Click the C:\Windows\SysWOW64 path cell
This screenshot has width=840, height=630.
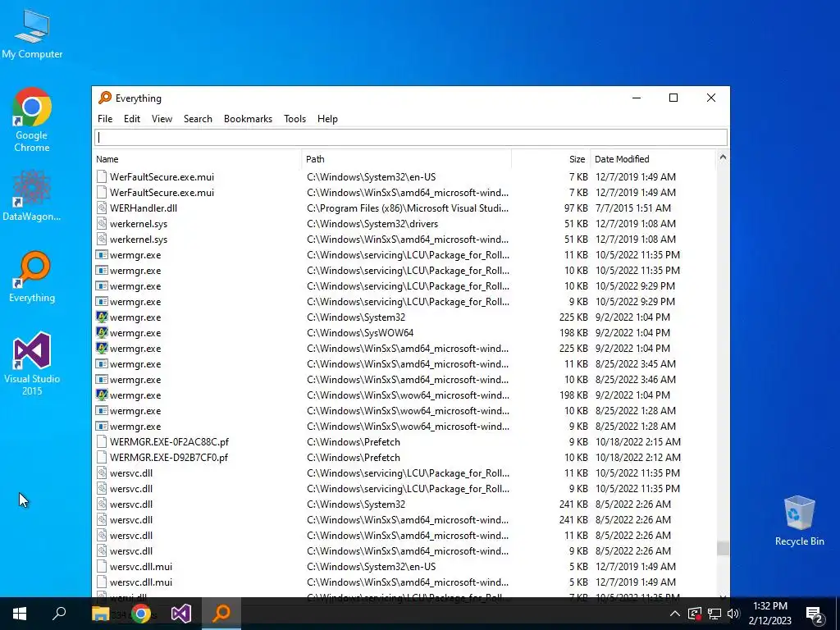point(360,333)
